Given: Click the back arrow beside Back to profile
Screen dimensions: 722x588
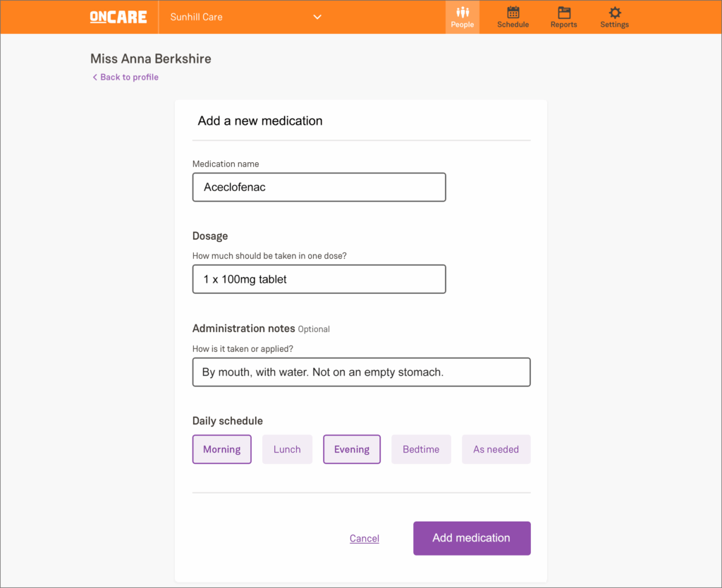Looking at the screenshot, I should pos(94,78).
